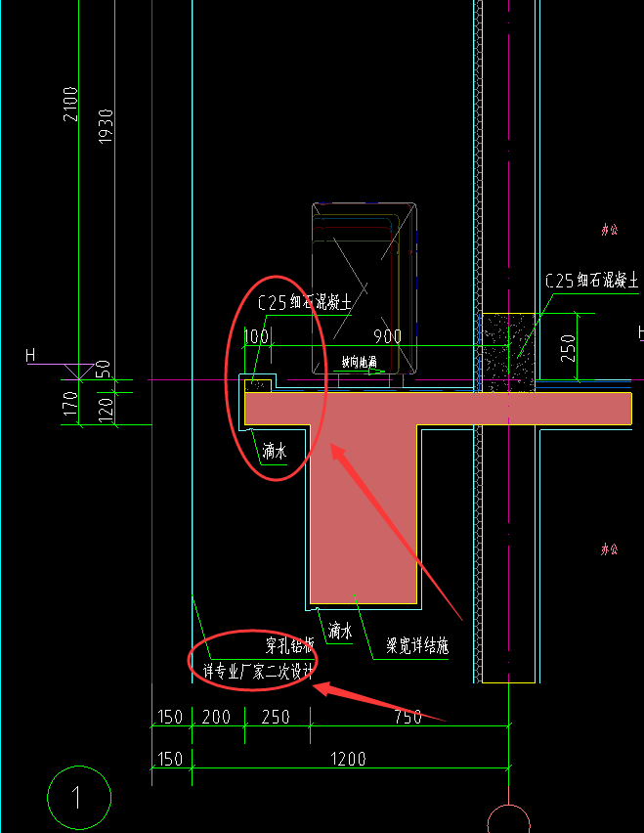644x833 pixels.
Task: Select the small concrete curb at slab edge
Action: [259, 385]
